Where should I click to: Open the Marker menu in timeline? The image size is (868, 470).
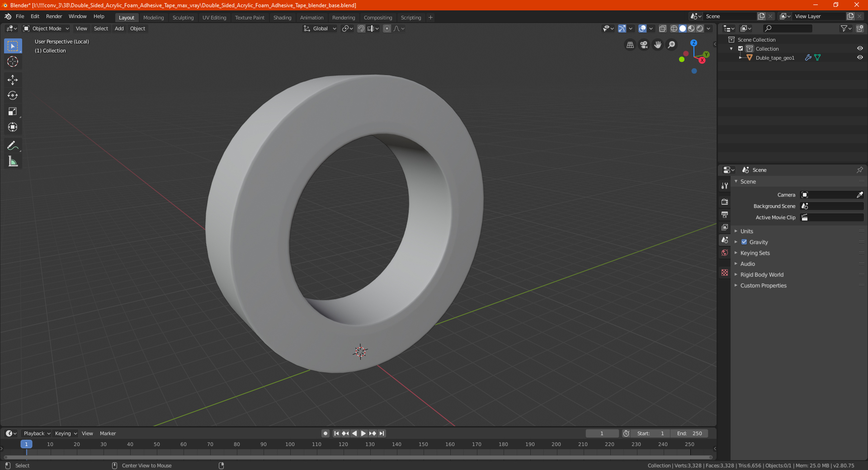tap(108, 433)
